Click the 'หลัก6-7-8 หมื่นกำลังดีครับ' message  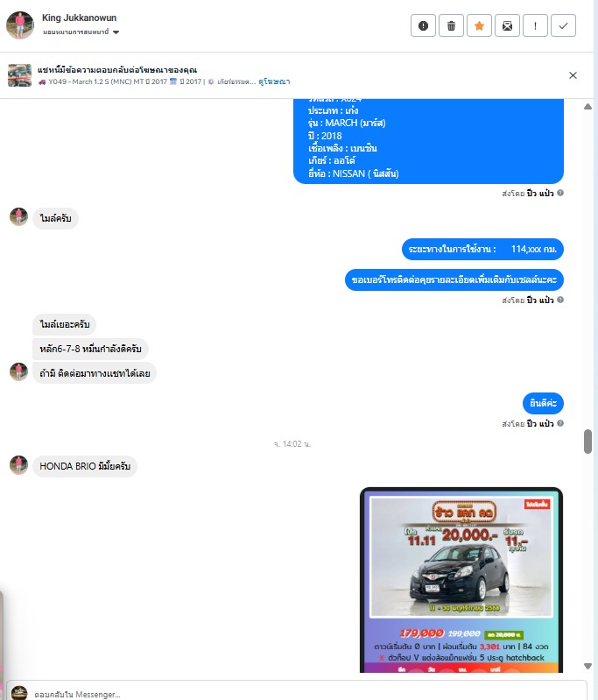point(90,349)
